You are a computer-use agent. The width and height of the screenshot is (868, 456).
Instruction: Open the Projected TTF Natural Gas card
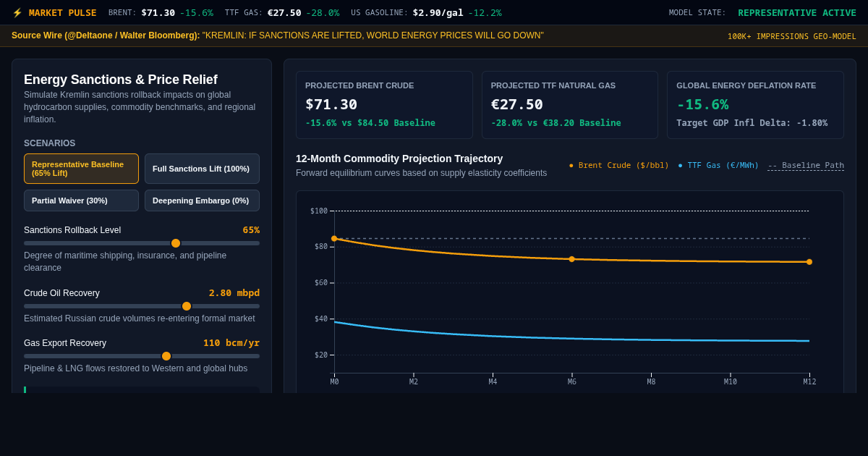tap(570, 105)
